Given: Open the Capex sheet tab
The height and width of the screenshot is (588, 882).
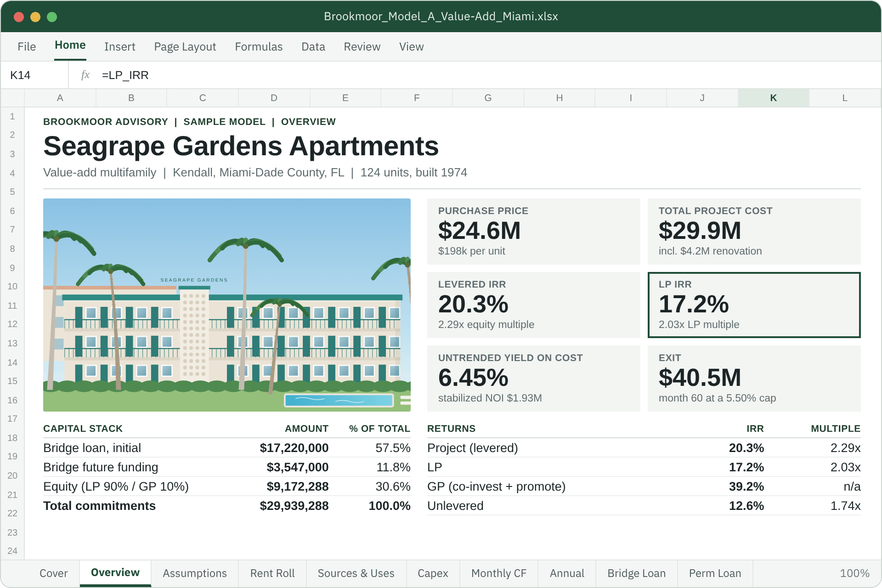Looking at the screenshot, I should click(433, 573).
